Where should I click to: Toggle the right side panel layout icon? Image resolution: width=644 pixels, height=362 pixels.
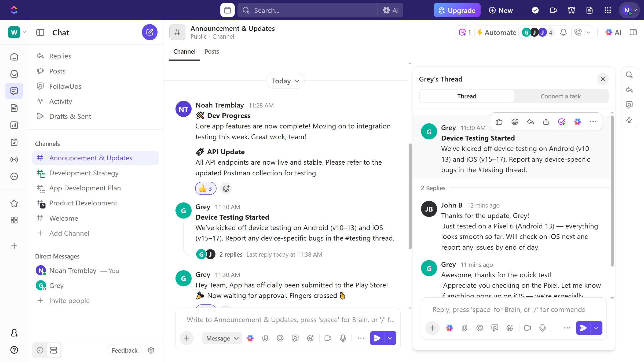click(x=633, y=32)
